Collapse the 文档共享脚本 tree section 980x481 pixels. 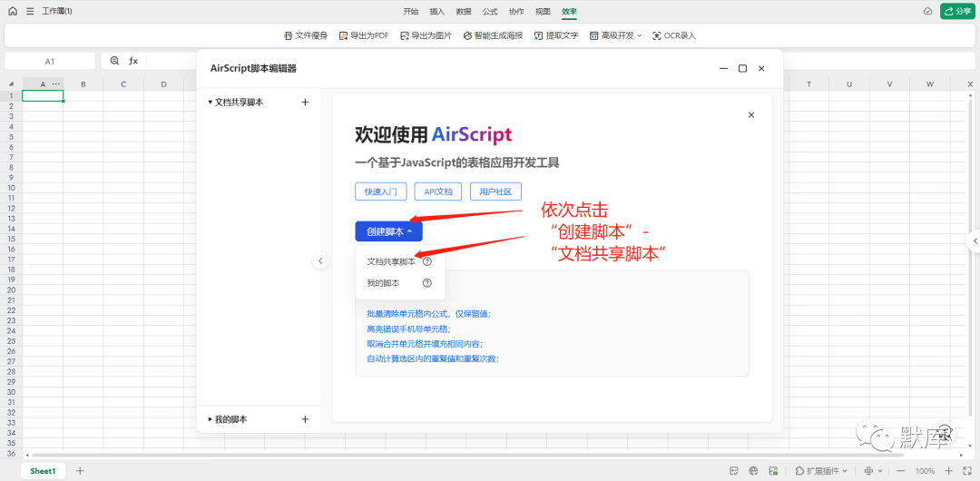point(210,102)
